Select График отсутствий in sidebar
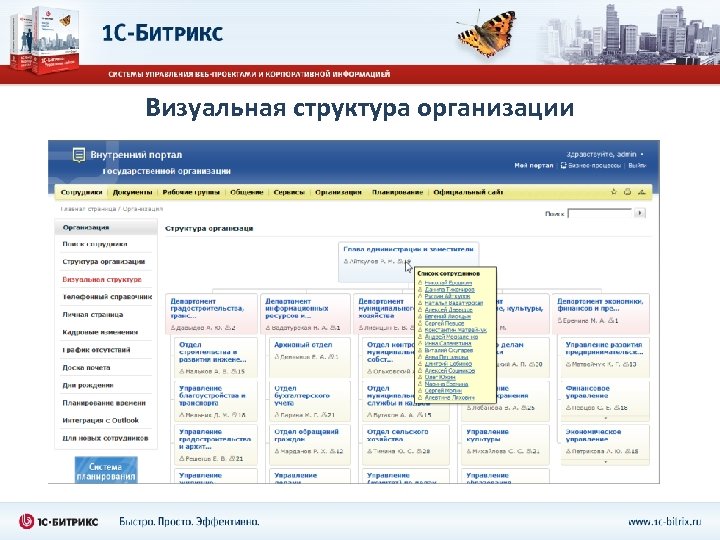The image size is (720, 540). [x=96, y=350]
